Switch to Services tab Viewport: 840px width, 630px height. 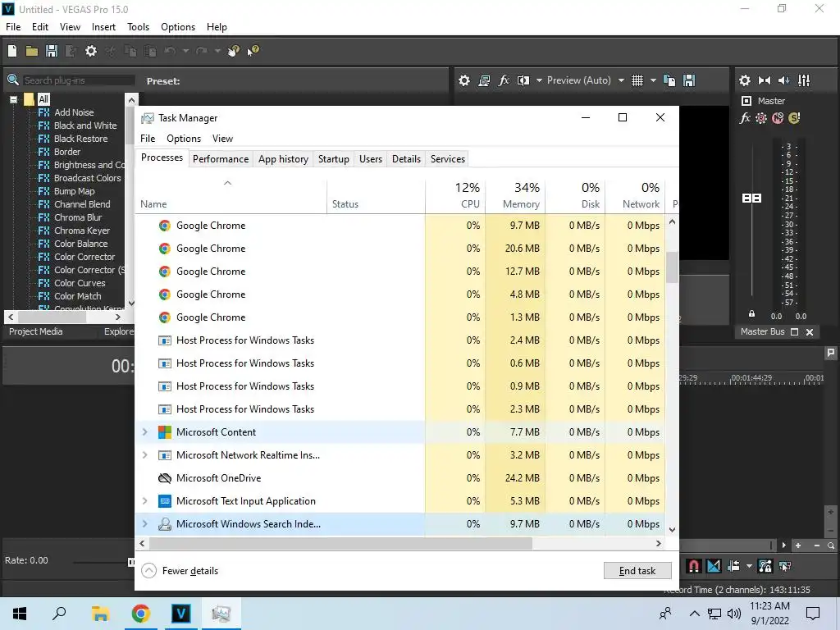[448, 159]
